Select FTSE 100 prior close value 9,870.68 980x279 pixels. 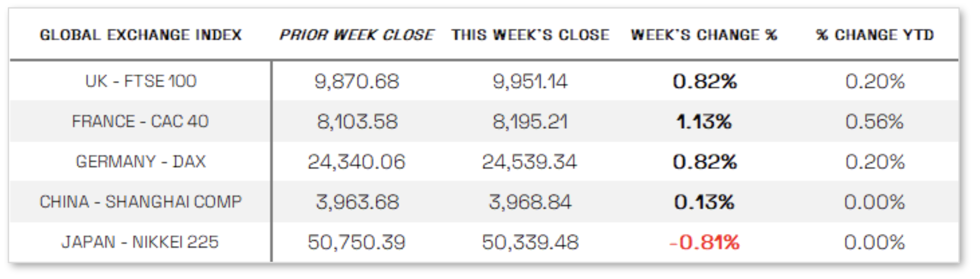(357, 81)
